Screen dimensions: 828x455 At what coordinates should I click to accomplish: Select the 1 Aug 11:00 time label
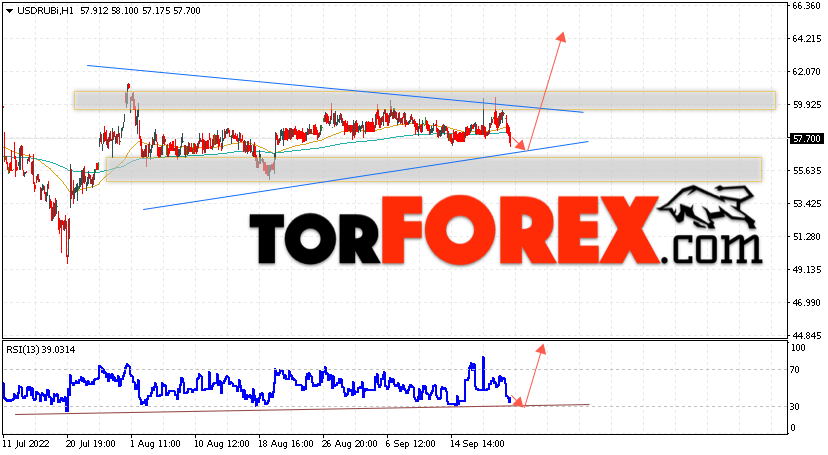155,443
